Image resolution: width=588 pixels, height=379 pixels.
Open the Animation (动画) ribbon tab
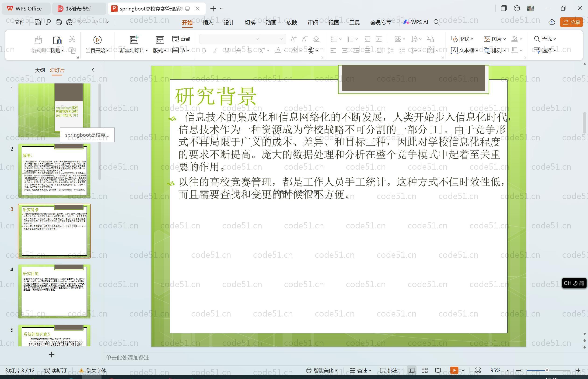point(271,23)
